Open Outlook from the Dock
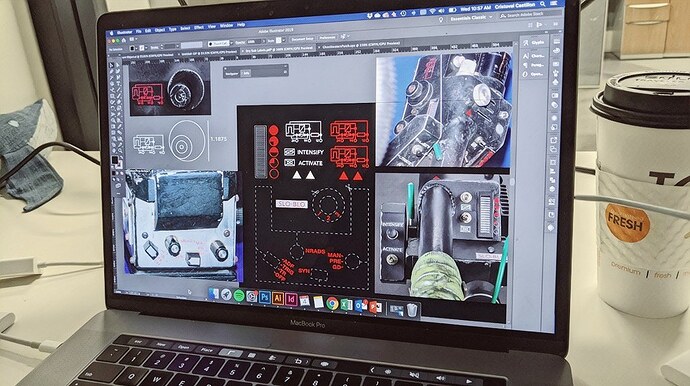 click(360, 306)
